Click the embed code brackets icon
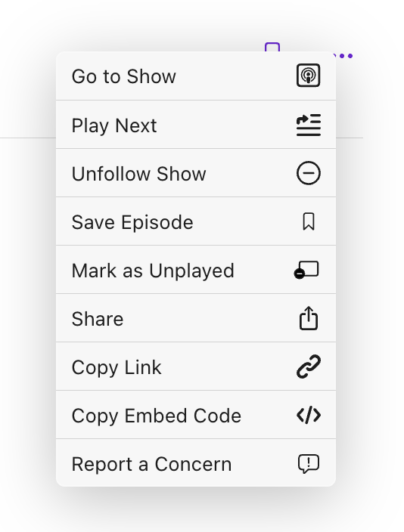Viewport: 404px width, 532px height. pyautogui.click(x=308, y=416)
